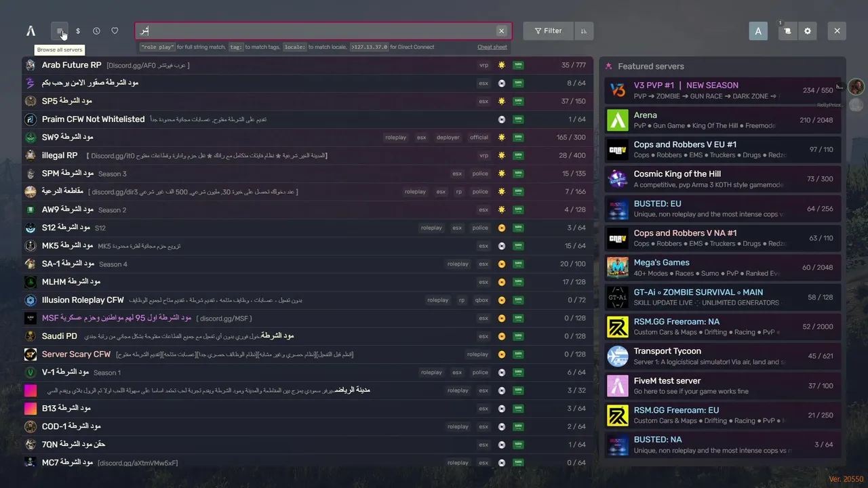The width and height of the screenshot is (868, 488).
Task: Click the Saudi flag icon on the SP5 row
Action: (518, 101)
